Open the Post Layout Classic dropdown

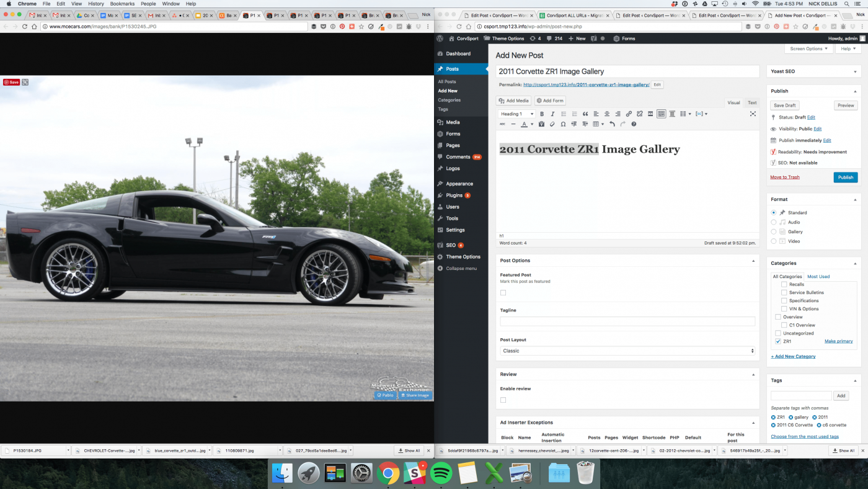(x=627, y=351)
